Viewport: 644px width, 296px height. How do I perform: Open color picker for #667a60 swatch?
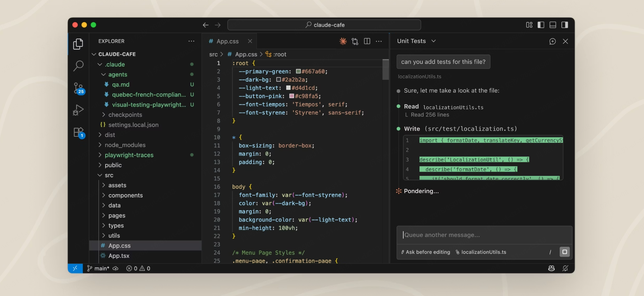pos(298,71)
